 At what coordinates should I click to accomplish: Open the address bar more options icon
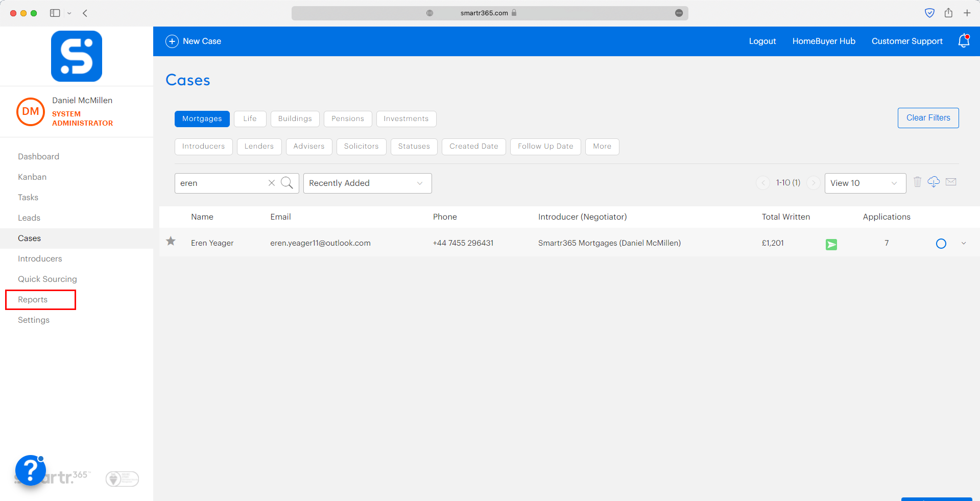[679, 13]
